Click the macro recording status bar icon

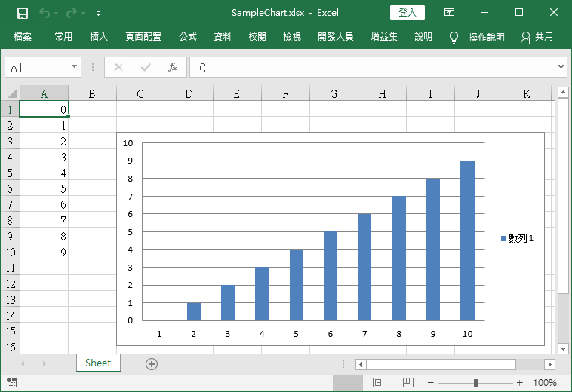[x=11, y=382]
